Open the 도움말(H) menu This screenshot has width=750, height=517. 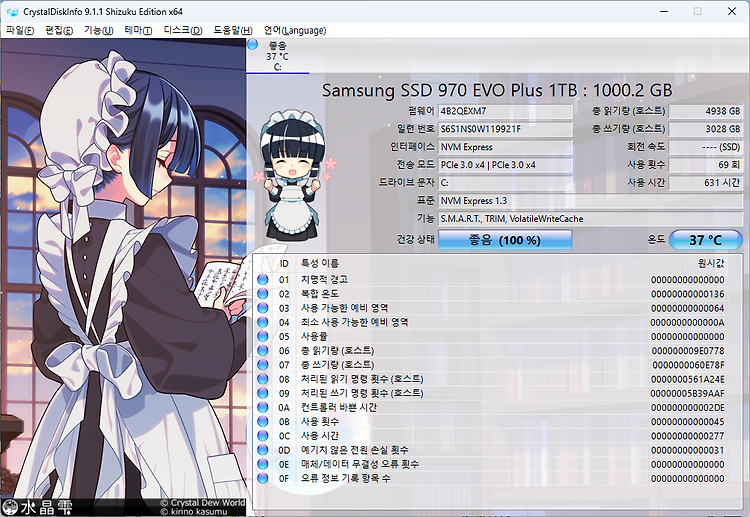point(232,30)
